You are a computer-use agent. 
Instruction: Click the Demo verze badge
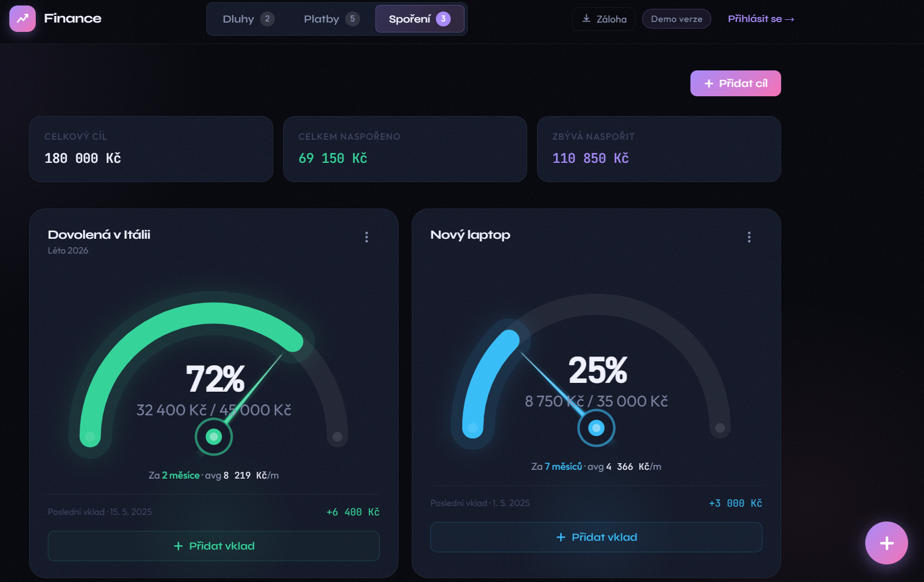pyautogui.click(x=677, y=19)
